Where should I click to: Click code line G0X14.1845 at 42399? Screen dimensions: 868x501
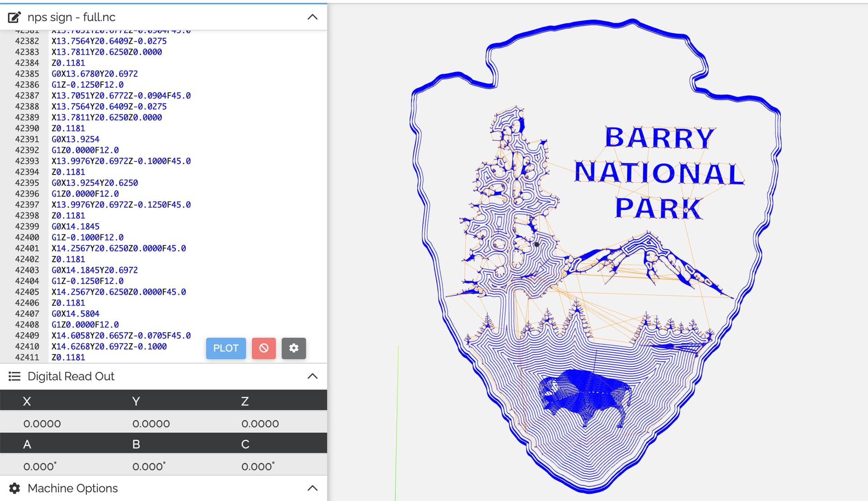(x=75, y=226)
